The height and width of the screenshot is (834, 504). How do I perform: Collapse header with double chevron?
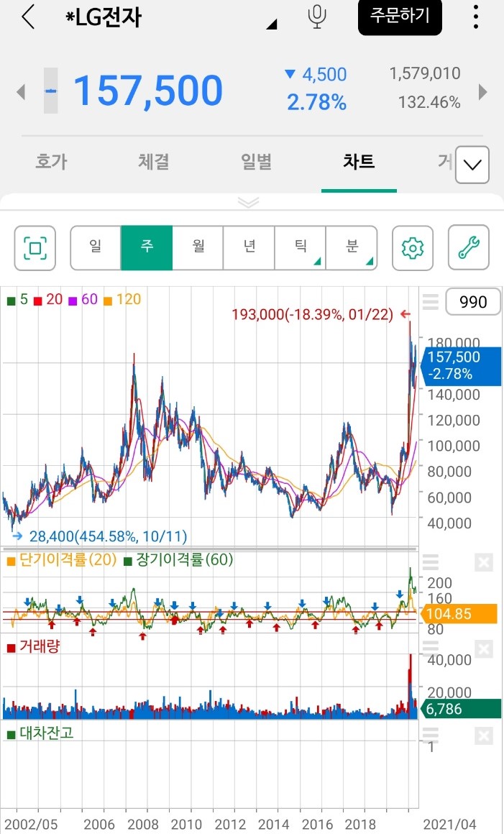coord(248,202)
